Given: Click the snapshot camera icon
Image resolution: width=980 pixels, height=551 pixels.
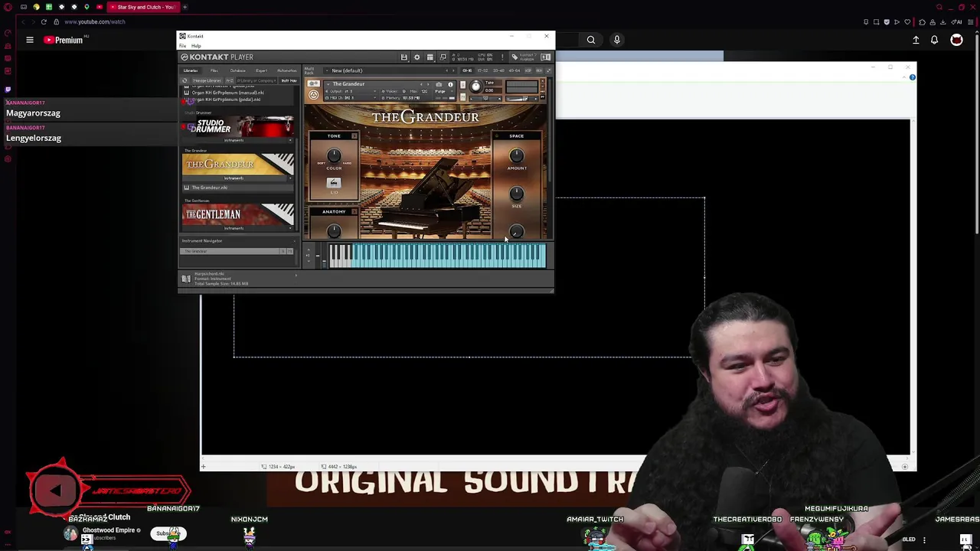Looking at the screenshot, I should 439,85.
